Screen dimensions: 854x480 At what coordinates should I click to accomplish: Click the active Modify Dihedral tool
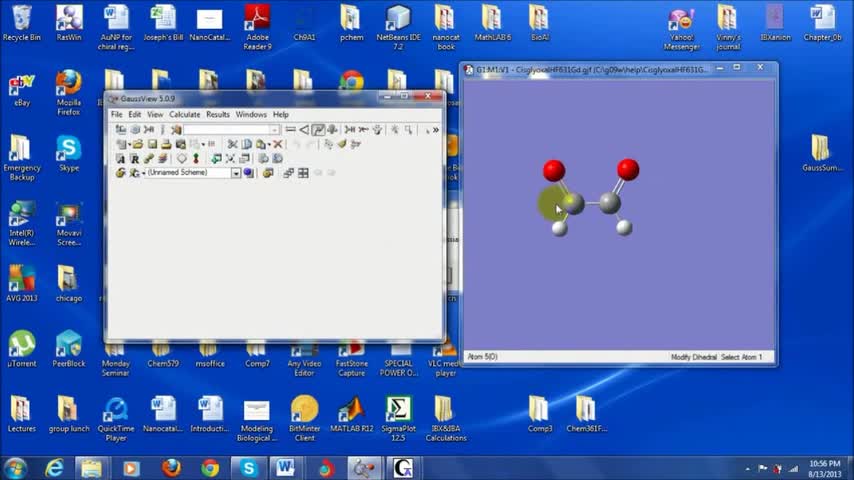point(319,130)
